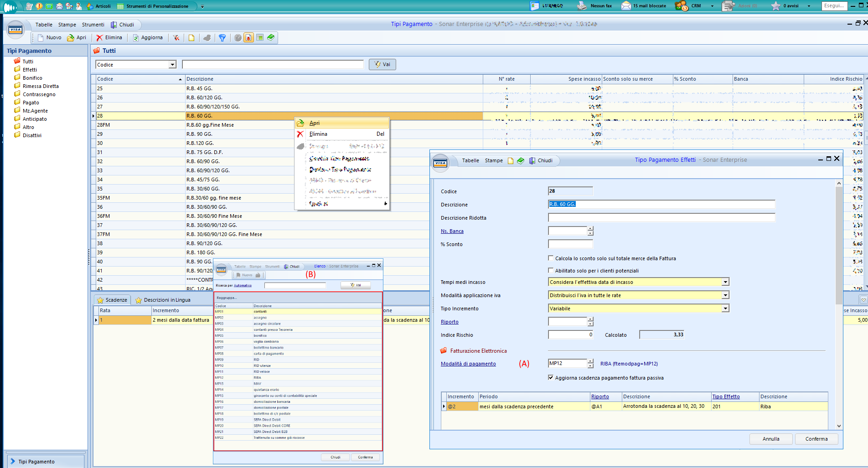Viewport: 868px width, 468px height.
Task: Click the 15 mail bloccate envelope icon
Action: tap(626, 6)
